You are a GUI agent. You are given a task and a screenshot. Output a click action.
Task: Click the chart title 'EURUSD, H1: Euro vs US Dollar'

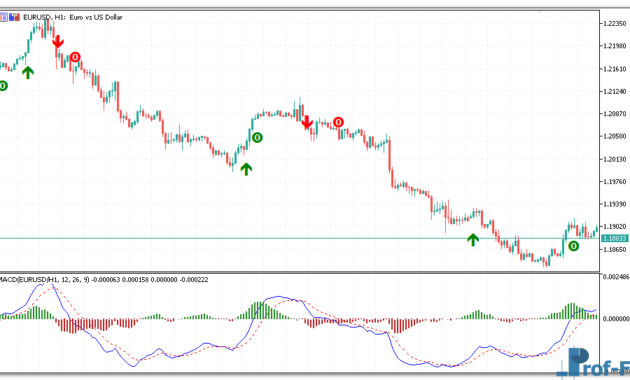tap(73, 17)
